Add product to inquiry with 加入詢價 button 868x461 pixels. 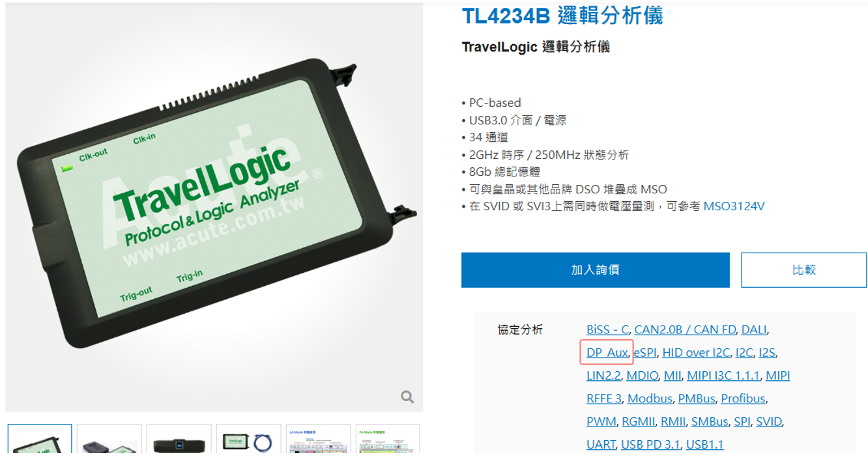pos(595,270)
